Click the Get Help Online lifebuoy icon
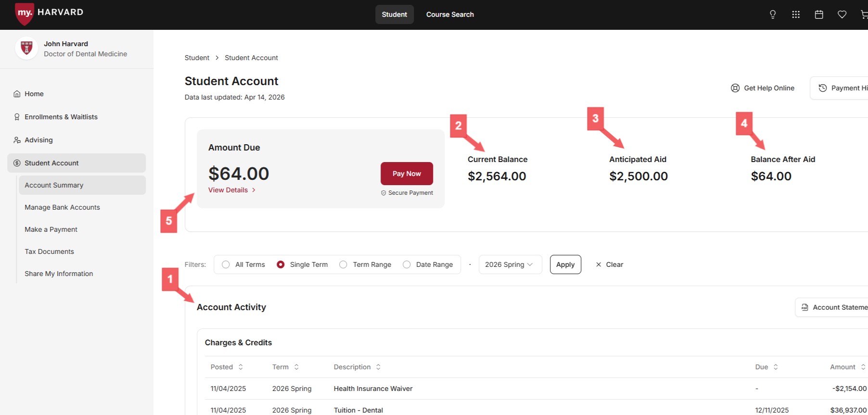868x415 pixels. pos(735,88)
